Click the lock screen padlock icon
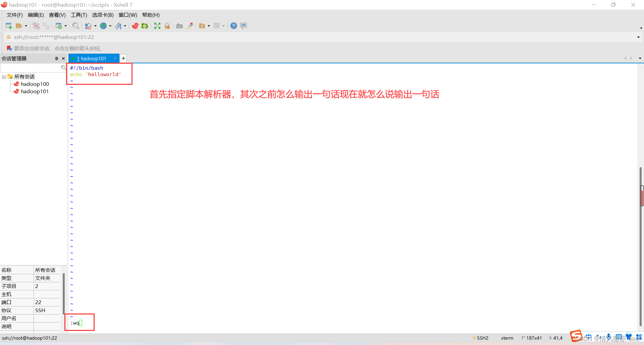 (x=167, y=26)
